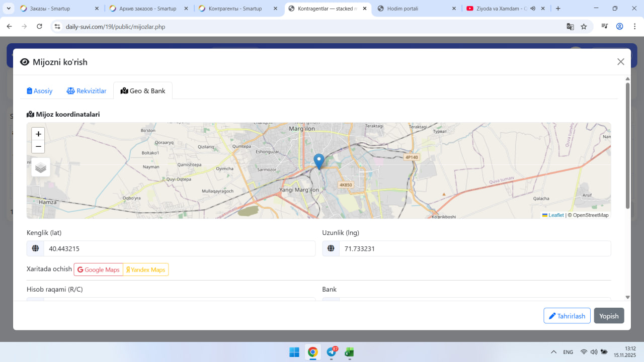Switch to the Rekvizitlar tab

[x=87, y=91]
